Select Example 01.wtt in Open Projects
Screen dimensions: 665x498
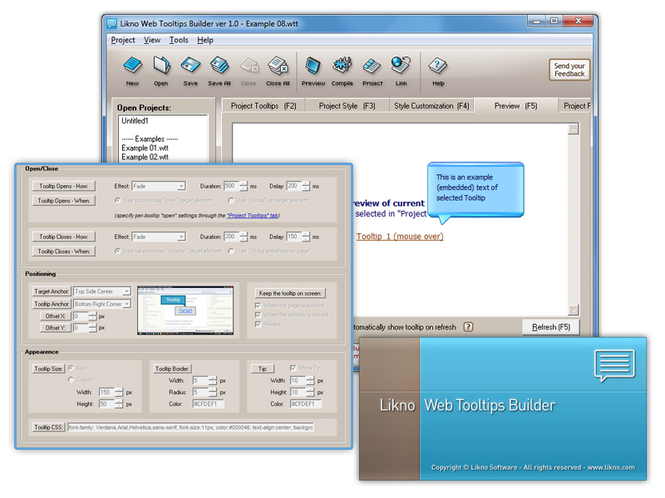coord(145,148)
